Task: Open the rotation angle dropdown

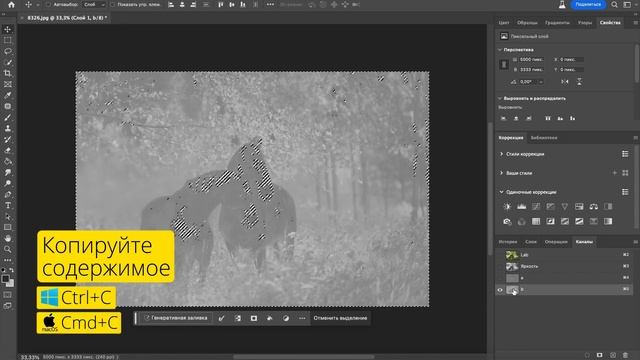Action: [x=541, y=82]
